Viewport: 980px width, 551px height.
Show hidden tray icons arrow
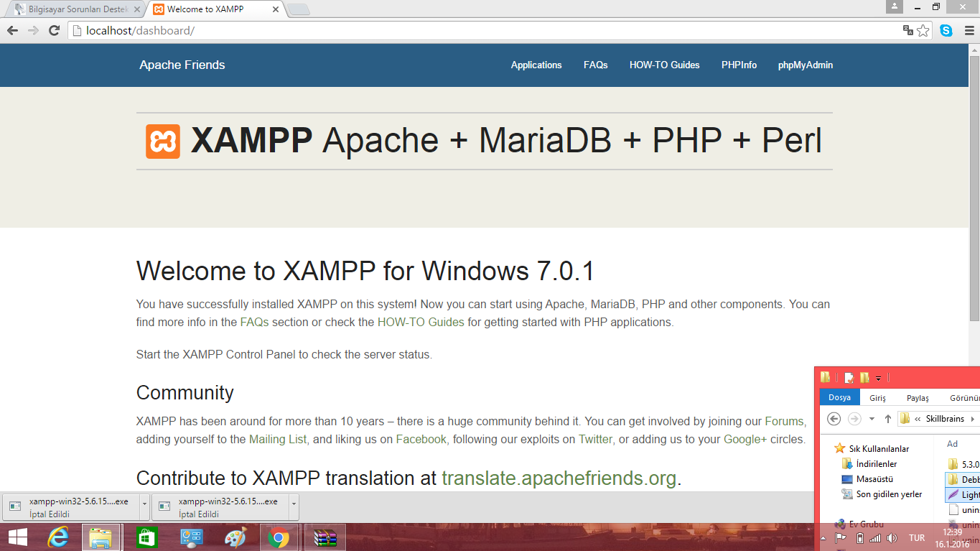(x=824, y=538)
